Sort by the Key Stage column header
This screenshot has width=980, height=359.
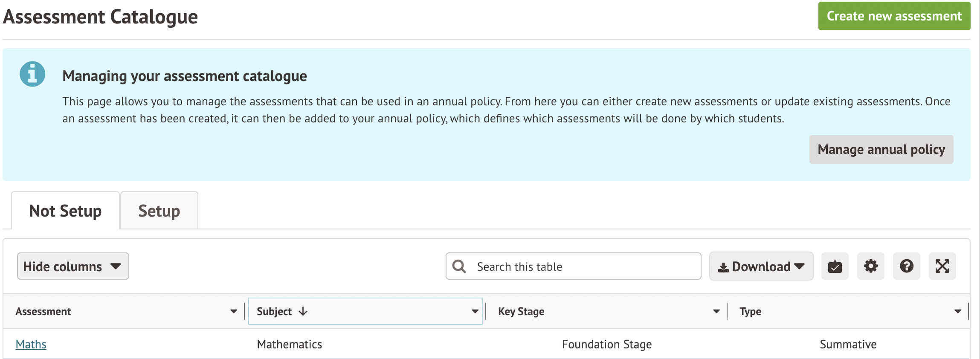click(521, 312)
